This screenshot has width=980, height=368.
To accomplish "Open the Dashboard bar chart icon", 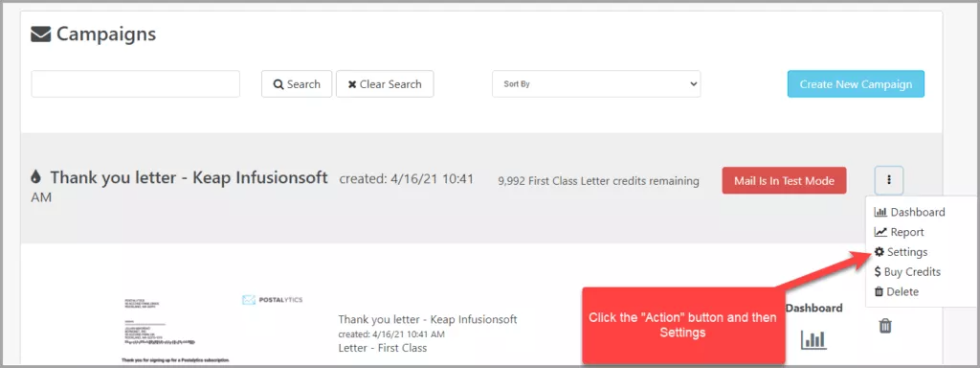I will point(813,339).
